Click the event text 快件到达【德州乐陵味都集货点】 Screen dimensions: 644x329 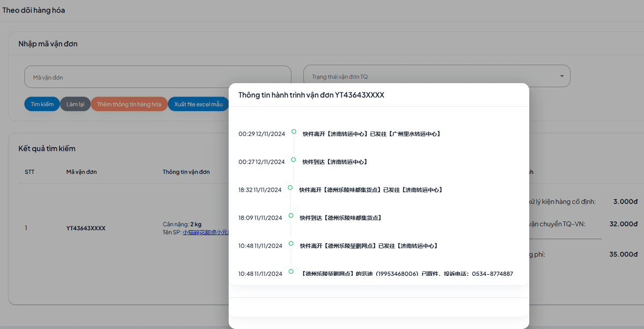pyautogui.click(x=340, y=218)
